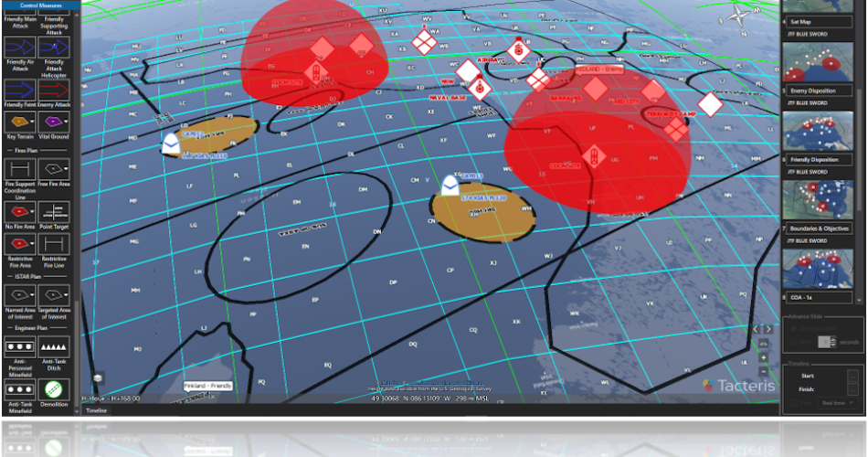Click the Finish time browse button
Viewport: 868px width, 457px height.
[x=852, y=388]
